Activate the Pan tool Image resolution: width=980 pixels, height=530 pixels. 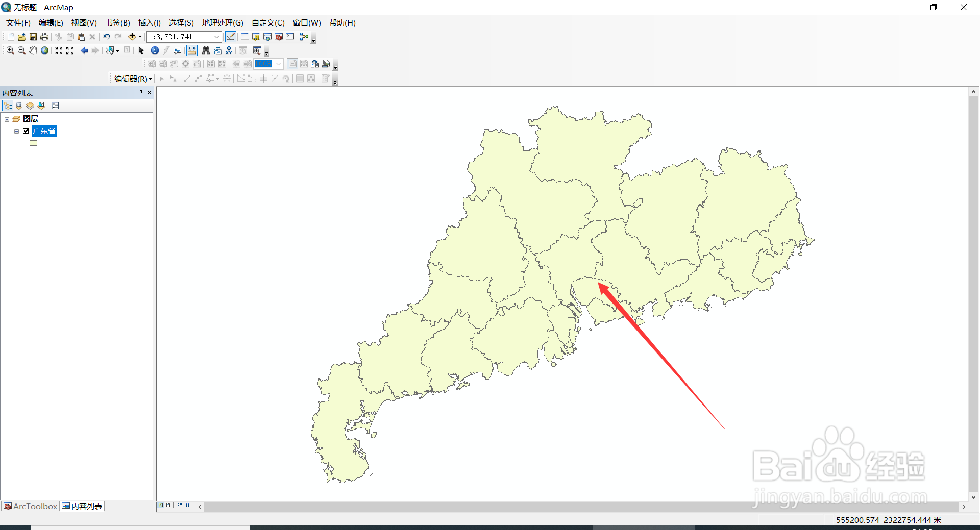(x=33, y=50)
